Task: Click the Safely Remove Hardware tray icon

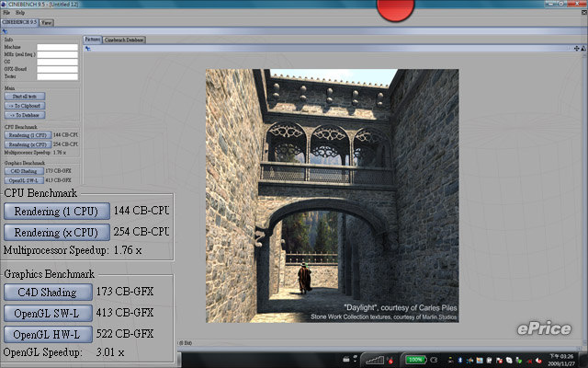Action: (x=519, y=360)
